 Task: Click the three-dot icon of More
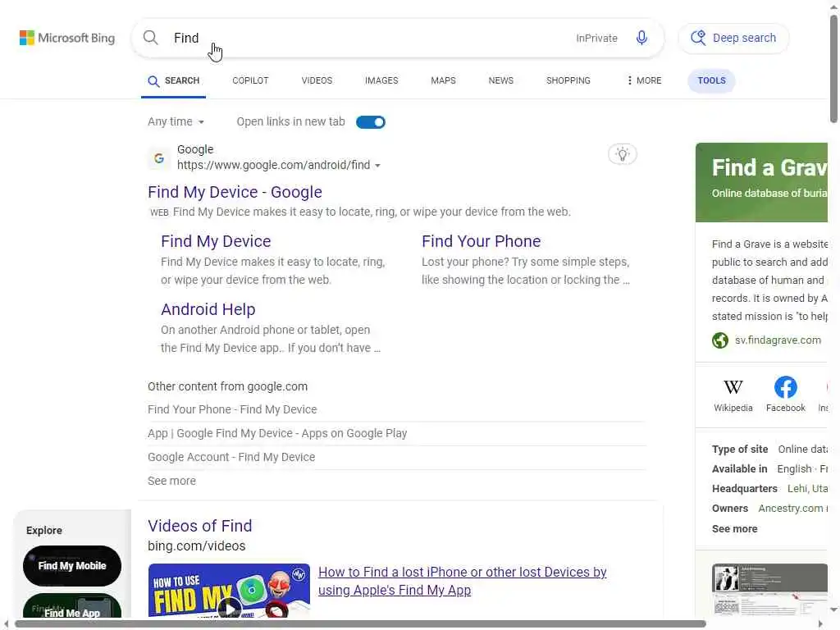(629, 80)
